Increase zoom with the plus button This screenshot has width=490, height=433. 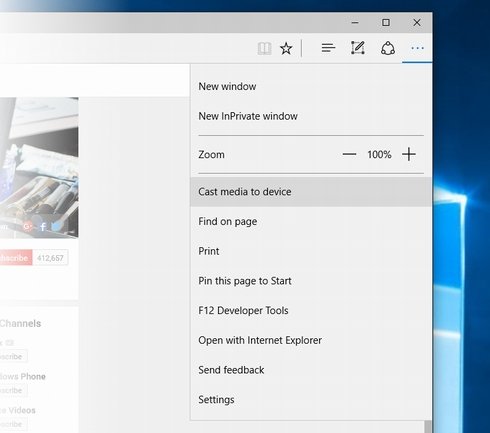tap(409, 154)
